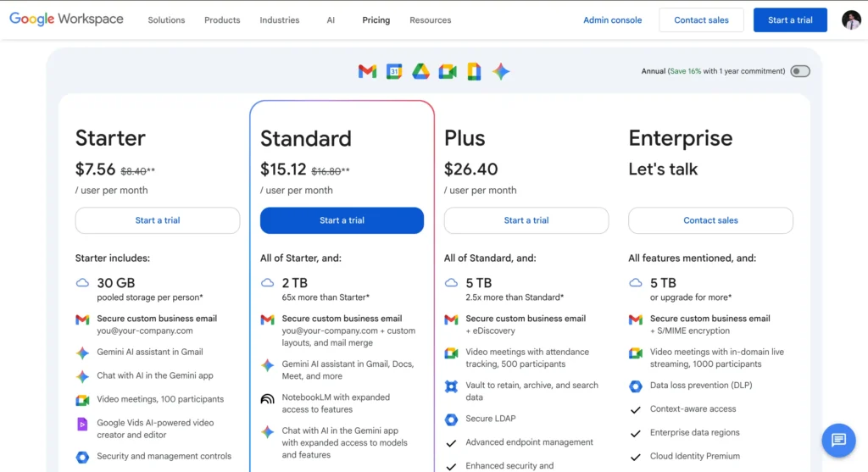Start a trial for the Plus plan
The image size is (868, 472).
click(x=526, y=220)
